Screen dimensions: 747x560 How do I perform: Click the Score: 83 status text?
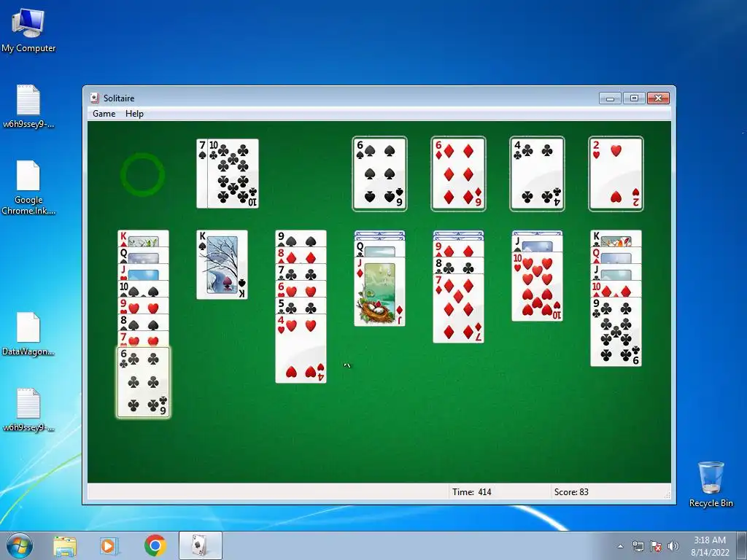pyautogui.click(x=571, y=492)
